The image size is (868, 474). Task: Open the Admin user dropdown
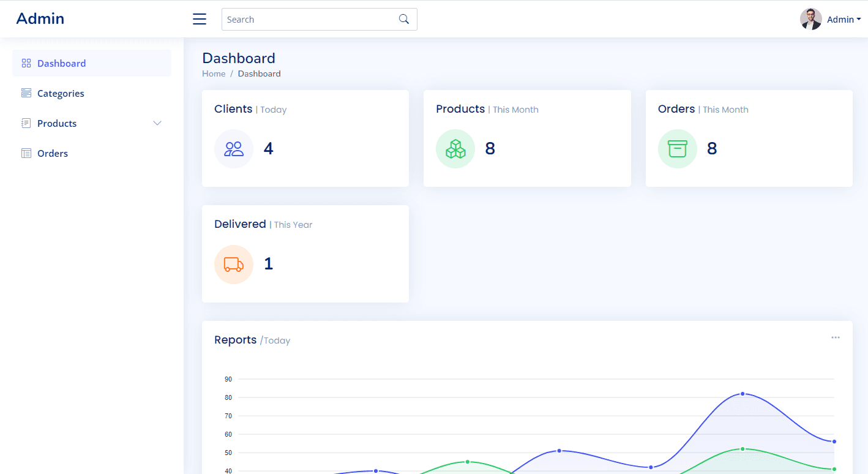pyautogui.click(x=844, y=20)
